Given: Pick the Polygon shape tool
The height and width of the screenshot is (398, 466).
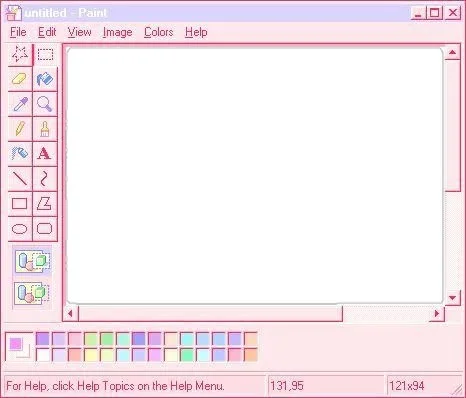Looking at the screenshot, I should (45, 204).
